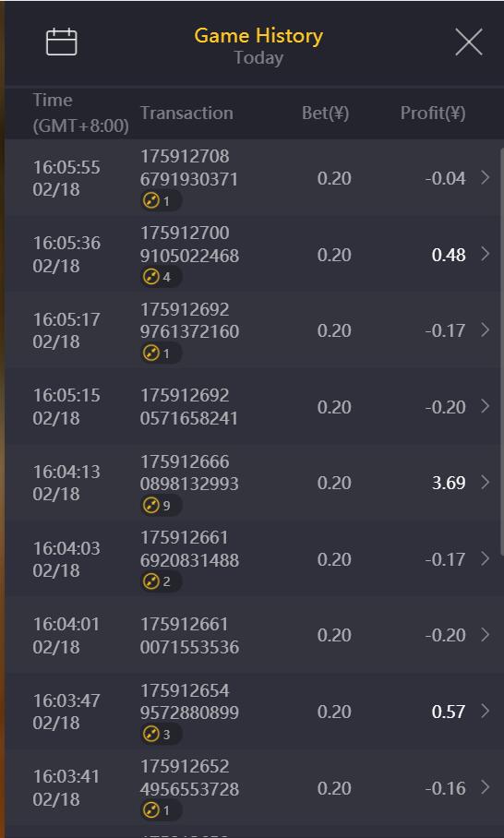504x838 pixels.
Task: Click the free spin badge with count 3
Action: click(161, 734)
